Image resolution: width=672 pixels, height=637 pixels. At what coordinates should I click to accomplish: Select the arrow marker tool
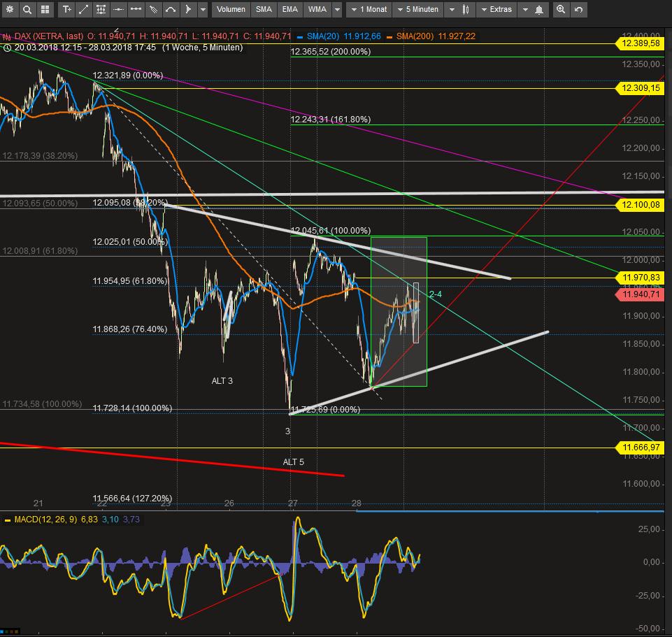187,9
